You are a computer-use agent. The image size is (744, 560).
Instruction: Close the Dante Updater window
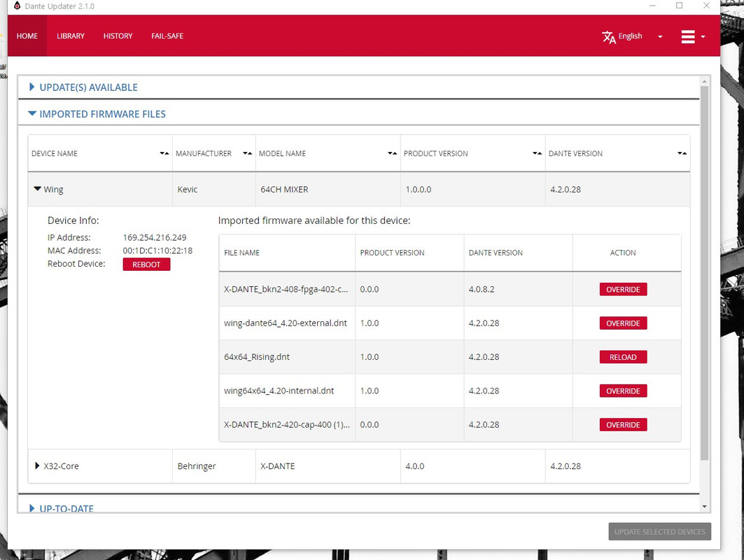706,6
